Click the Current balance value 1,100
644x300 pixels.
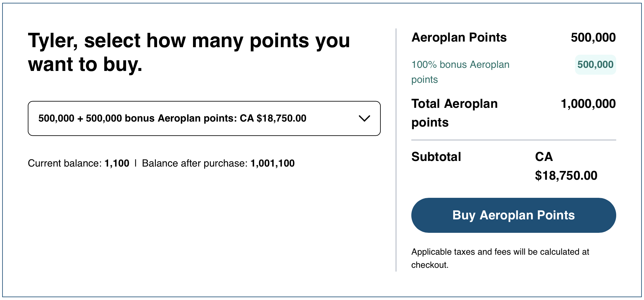click(x=116, y=163)
